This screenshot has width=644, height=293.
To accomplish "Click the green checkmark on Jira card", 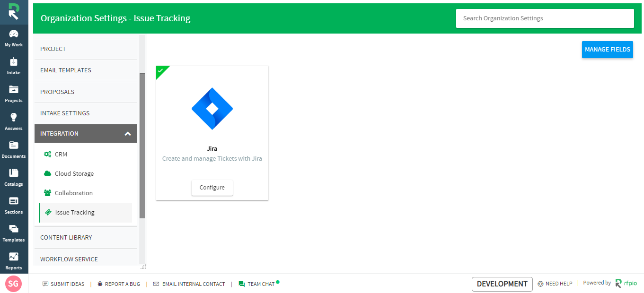I will pos(160,70).
